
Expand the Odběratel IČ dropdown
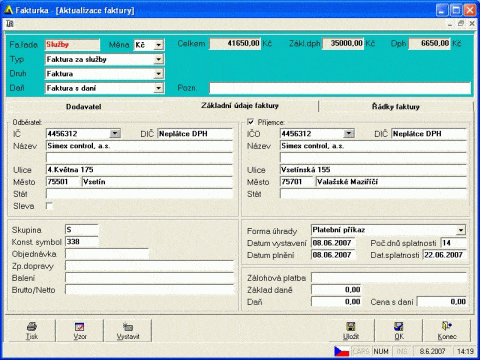[x=115, y=134]
